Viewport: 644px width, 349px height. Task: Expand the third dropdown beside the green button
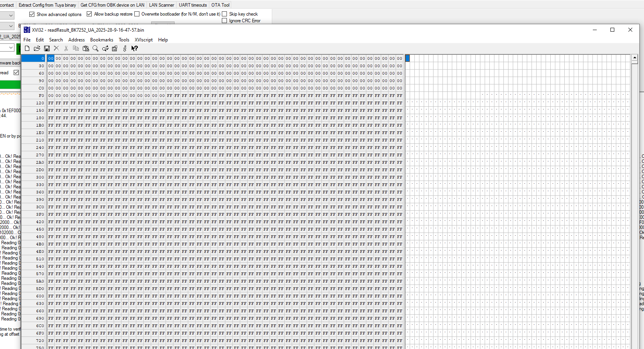click(11, 48)
